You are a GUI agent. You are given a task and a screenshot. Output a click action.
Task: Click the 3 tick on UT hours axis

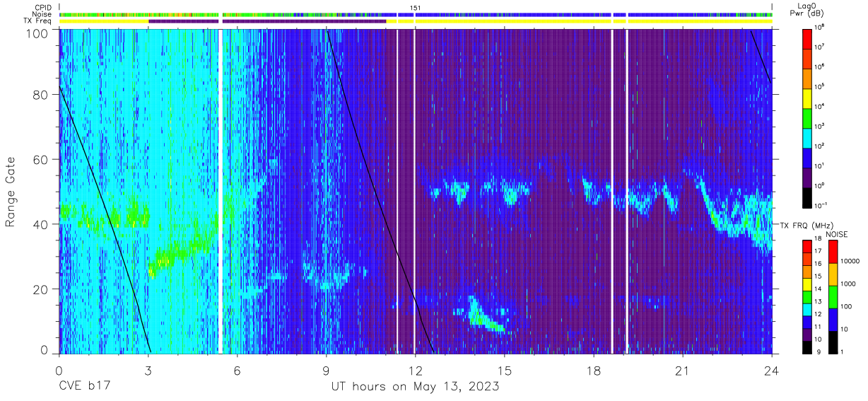tap(148, 370)
